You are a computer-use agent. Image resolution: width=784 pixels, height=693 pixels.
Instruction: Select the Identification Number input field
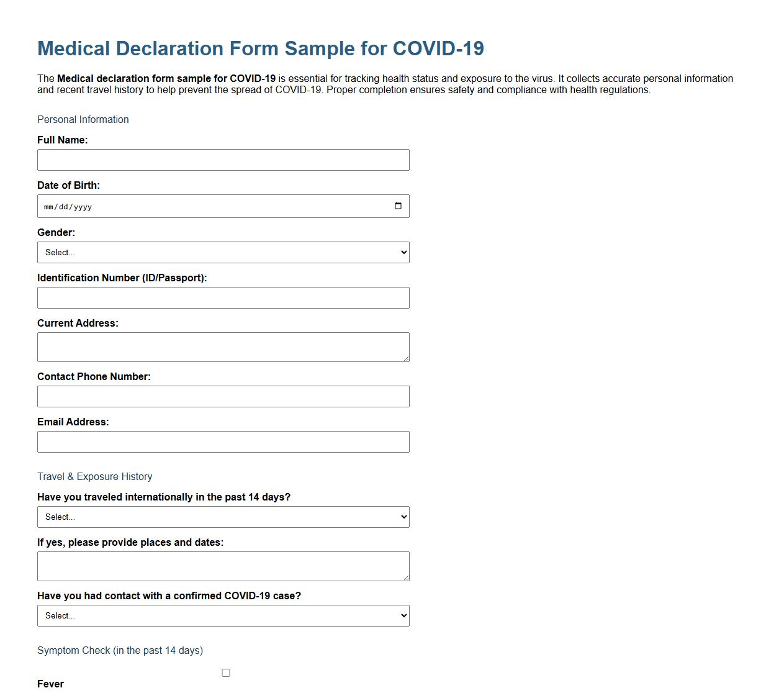pos(223,297)
